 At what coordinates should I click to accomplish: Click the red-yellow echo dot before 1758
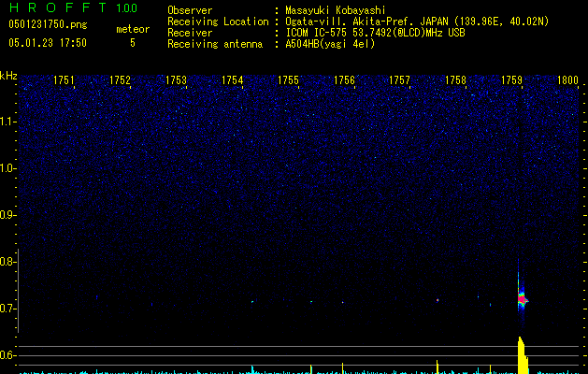437,300
